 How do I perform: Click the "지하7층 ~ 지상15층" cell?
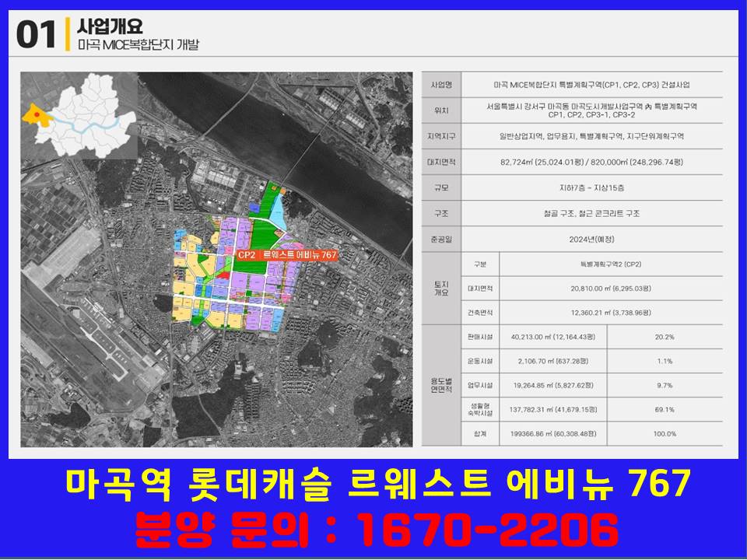tap(591, 187)
